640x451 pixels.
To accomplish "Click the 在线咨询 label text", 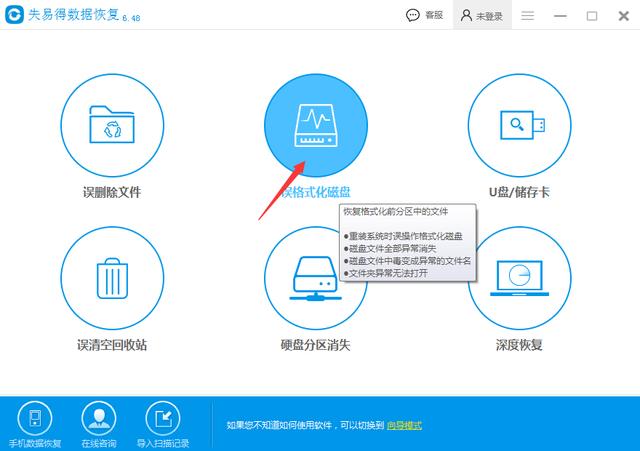I will (99, 443).
